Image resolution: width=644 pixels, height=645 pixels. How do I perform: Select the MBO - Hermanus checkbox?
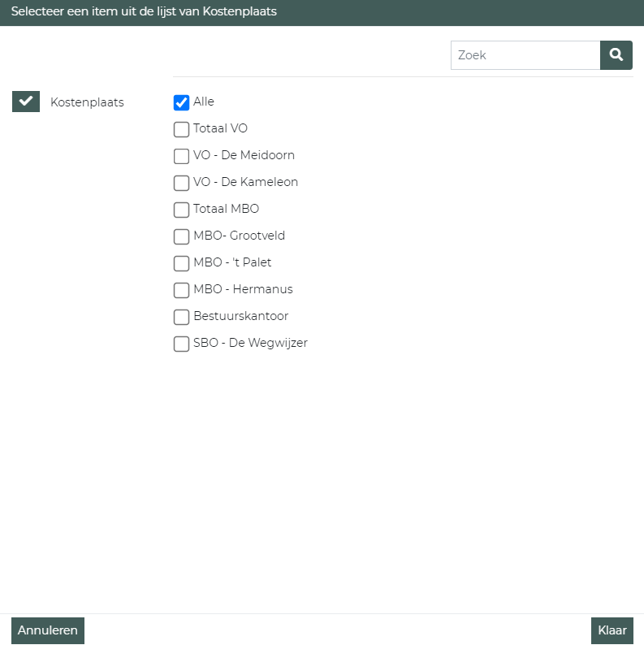pyautogui.click(x=181, y=290)
